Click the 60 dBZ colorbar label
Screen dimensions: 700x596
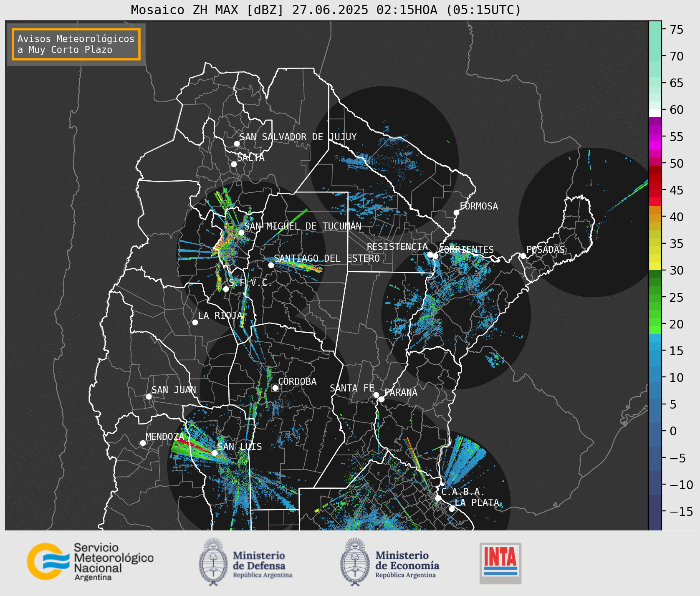point(677,110)
